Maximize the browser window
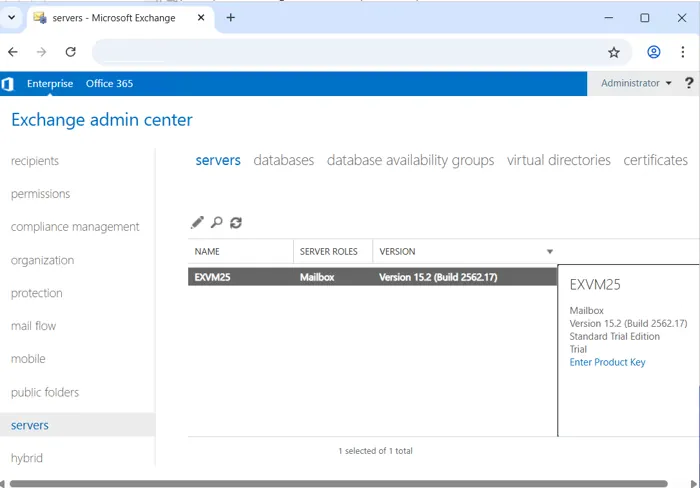The image size is (700, 488). tap(645, 18)
